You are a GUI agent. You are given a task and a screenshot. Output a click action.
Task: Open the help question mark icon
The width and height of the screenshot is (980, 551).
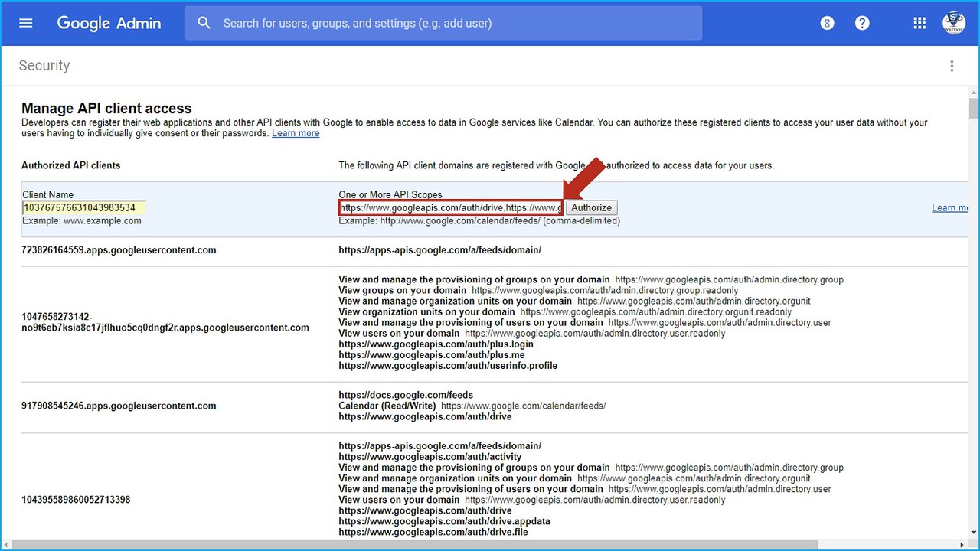tap(862, 23)
